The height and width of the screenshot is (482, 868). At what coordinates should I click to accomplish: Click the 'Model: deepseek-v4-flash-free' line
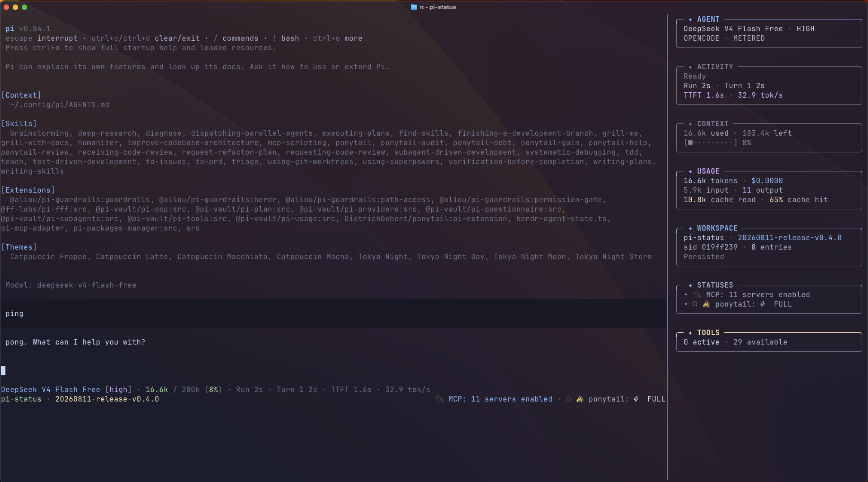point(71,285)
